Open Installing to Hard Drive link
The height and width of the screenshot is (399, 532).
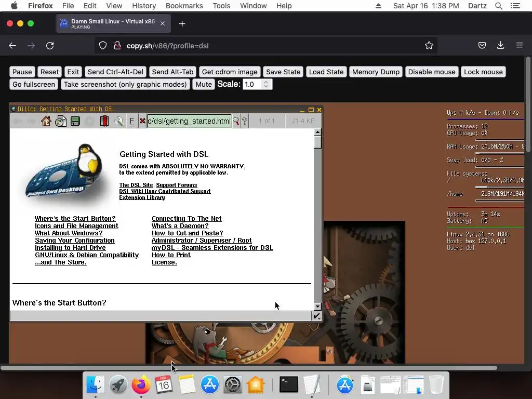tap(70, 248)
